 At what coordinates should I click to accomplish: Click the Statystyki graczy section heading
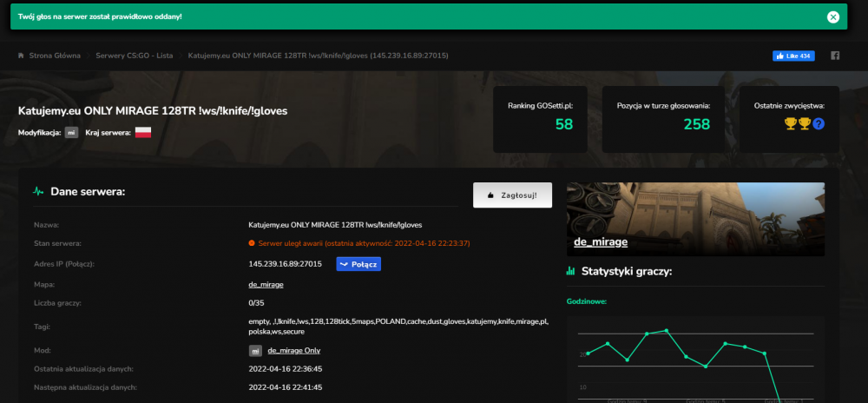[x=627, y=271]
